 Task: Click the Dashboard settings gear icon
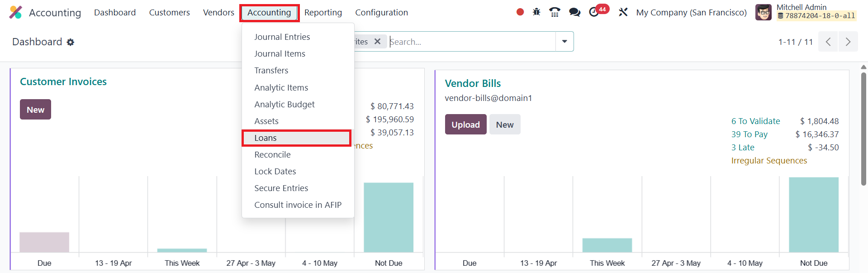pos(71,42)
